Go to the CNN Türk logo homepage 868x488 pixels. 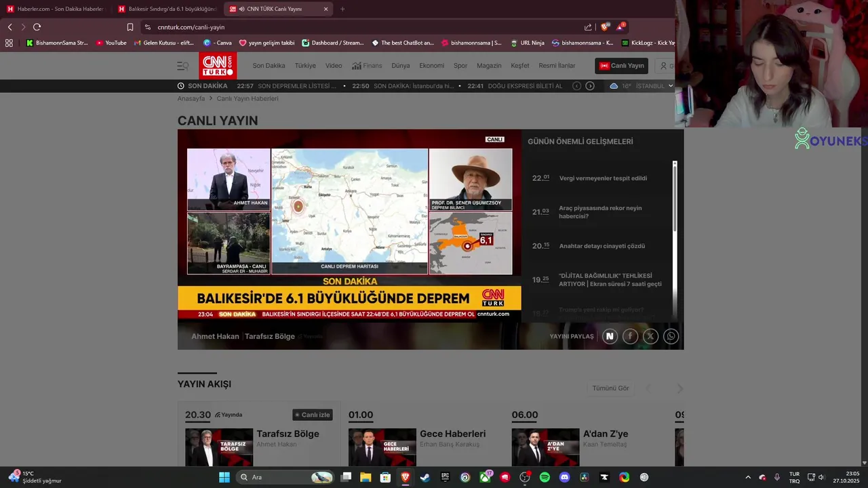[218, 66]
